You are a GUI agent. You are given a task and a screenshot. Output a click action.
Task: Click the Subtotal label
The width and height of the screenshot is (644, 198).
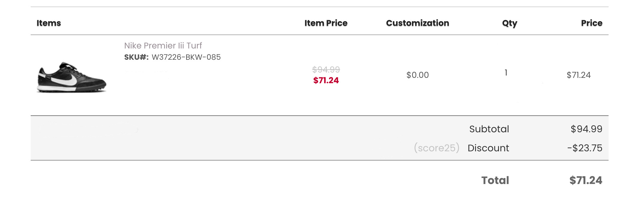click(x=489, y=129)
